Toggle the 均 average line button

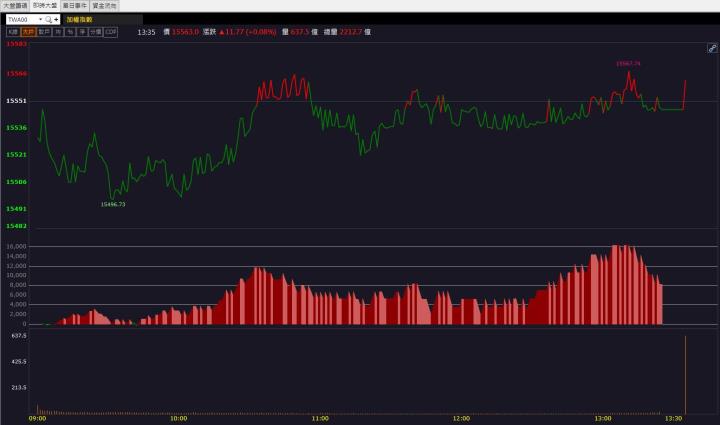(58, 32)
